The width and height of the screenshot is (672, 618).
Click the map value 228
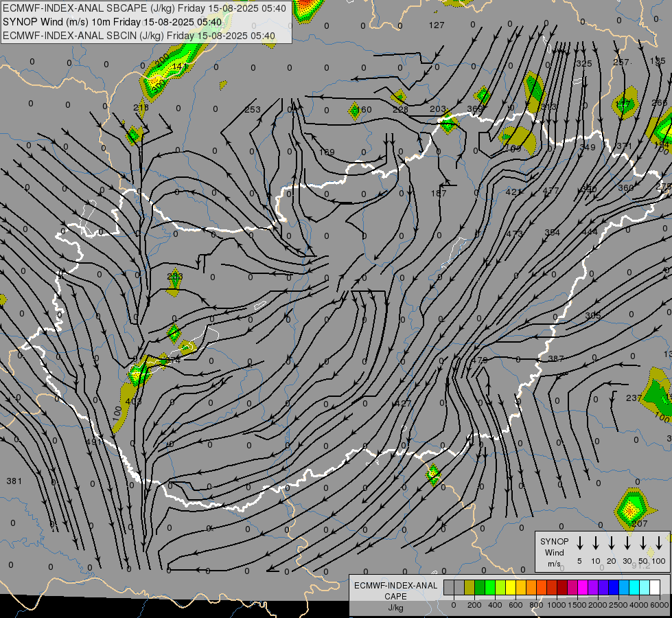pos(400,109)
